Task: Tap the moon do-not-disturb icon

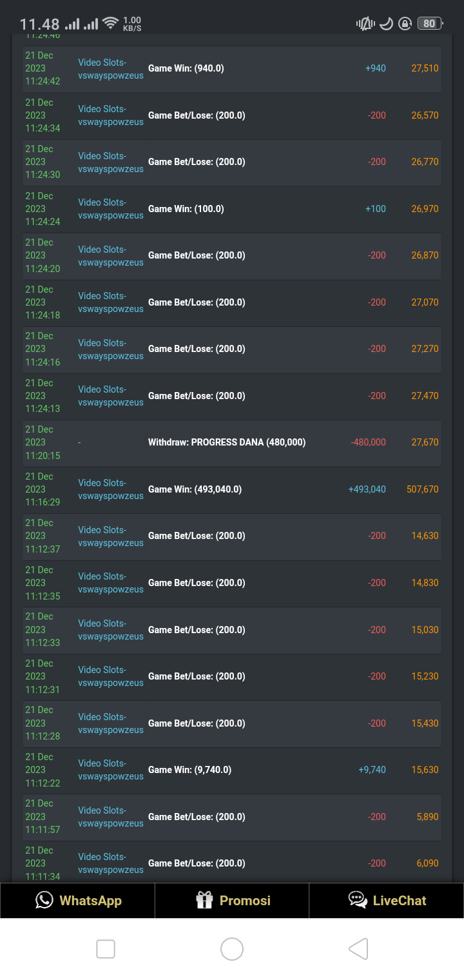Action: click(x=386, y=24)
